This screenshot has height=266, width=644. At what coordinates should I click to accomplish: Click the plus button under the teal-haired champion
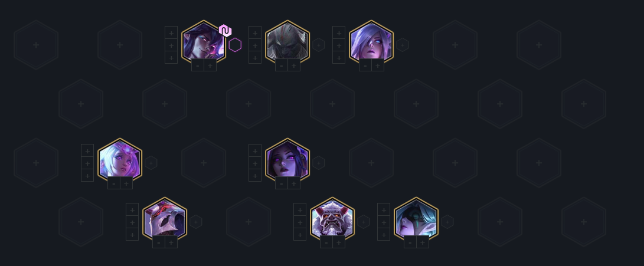click(422, 242)
